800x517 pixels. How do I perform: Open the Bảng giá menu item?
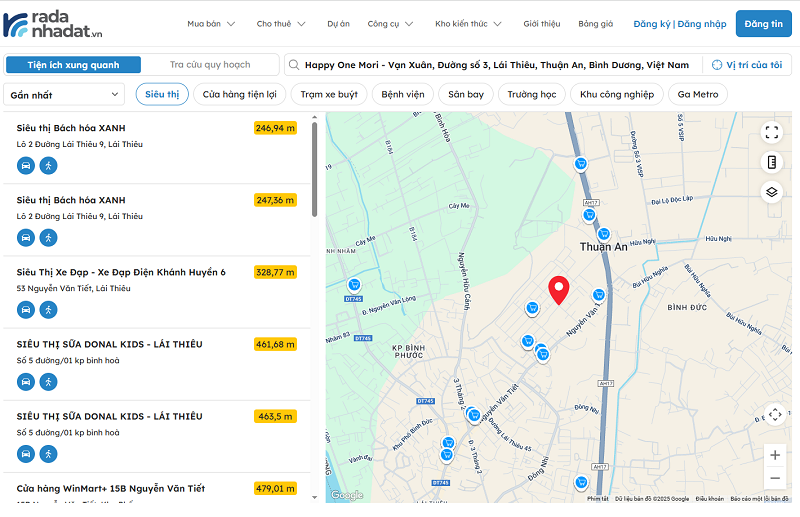(x=595, y=24)
